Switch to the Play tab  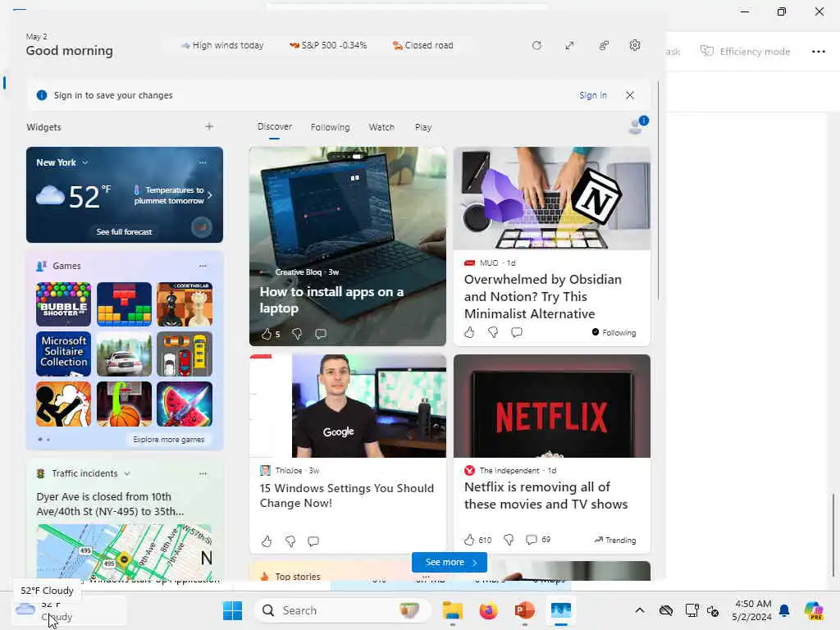pyautogui.click(x=423, y=127)
